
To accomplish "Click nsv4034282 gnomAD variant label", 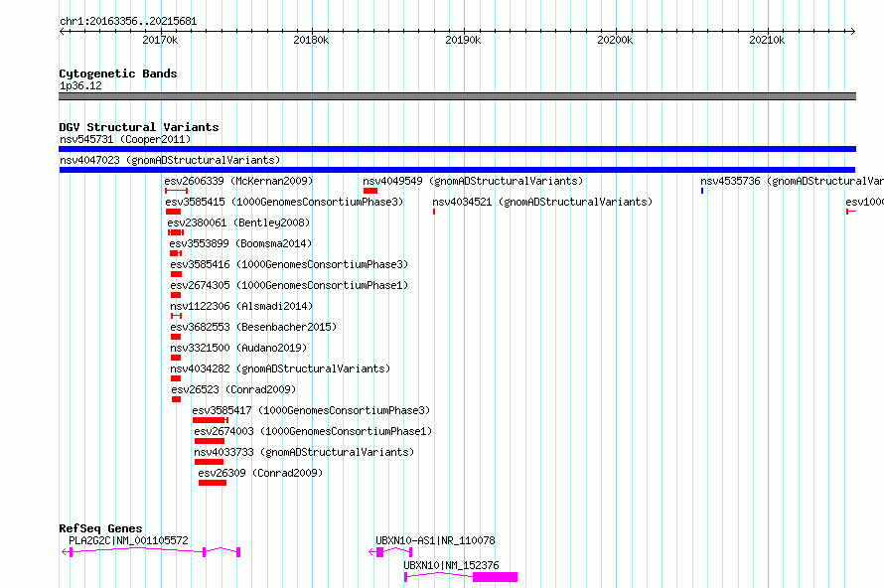I will (x=280, y=368).
